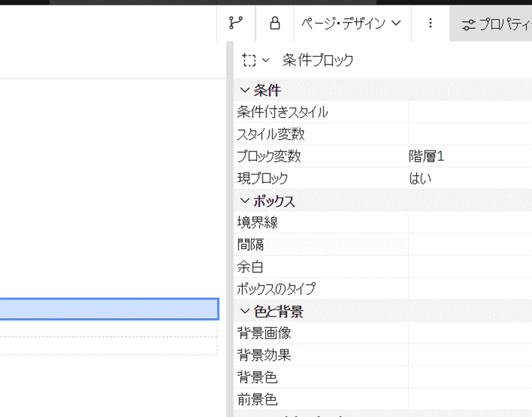Viewport: 532px width, 417px height.
Task: Select the 余白 property row
Action: (383, 267)
